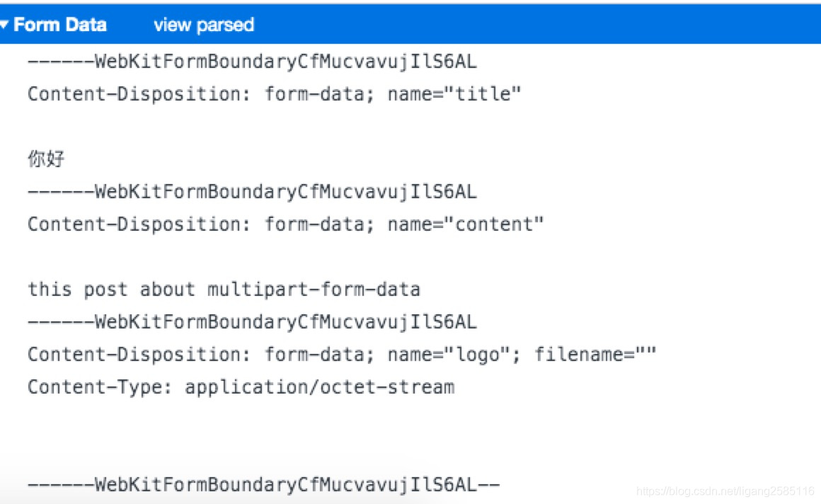Select the Form Data header label
Image resolution: width=821 pixels, height=504 pixels.
(60, 24)
